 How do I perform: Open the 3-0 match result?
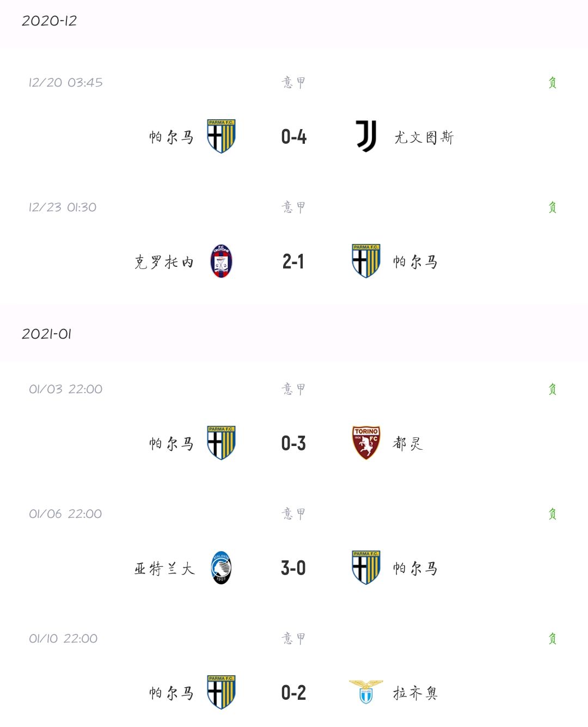click(x=293, y=569)
